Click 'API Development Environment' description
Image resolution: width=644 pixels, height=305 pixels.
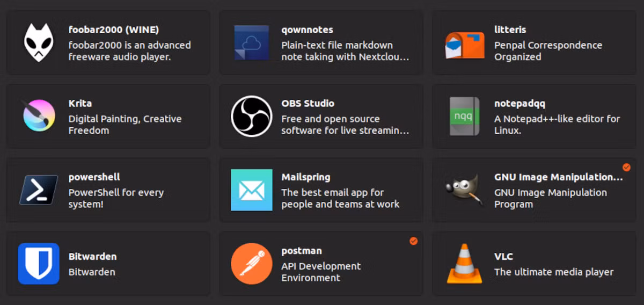click(321, 272)
